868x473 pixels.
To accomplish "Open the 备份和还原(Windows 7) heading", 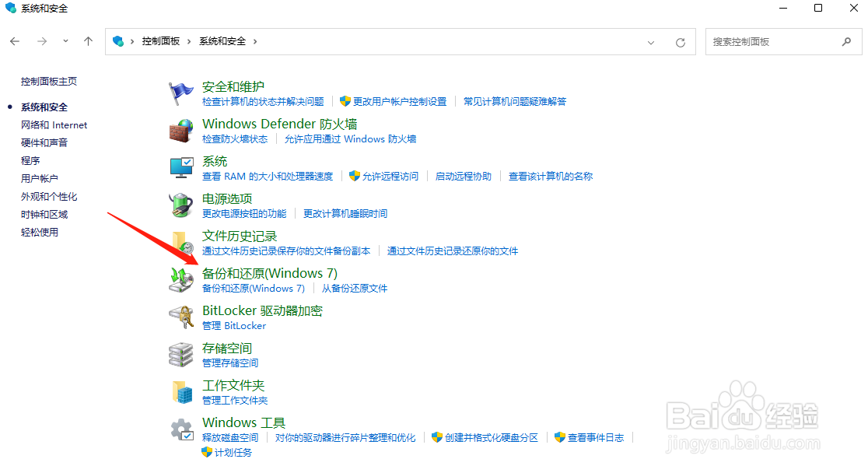I will tap(270, 274).
